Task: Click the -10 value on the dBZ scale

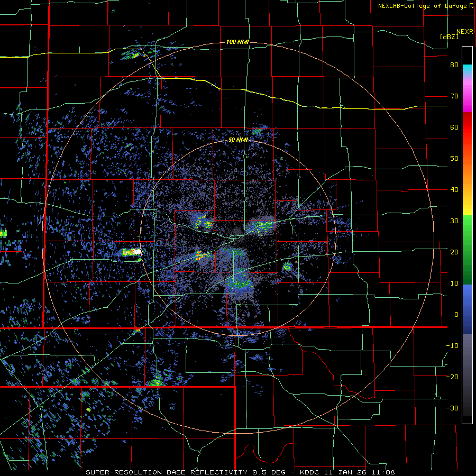Action: click(x=452, y=346)
